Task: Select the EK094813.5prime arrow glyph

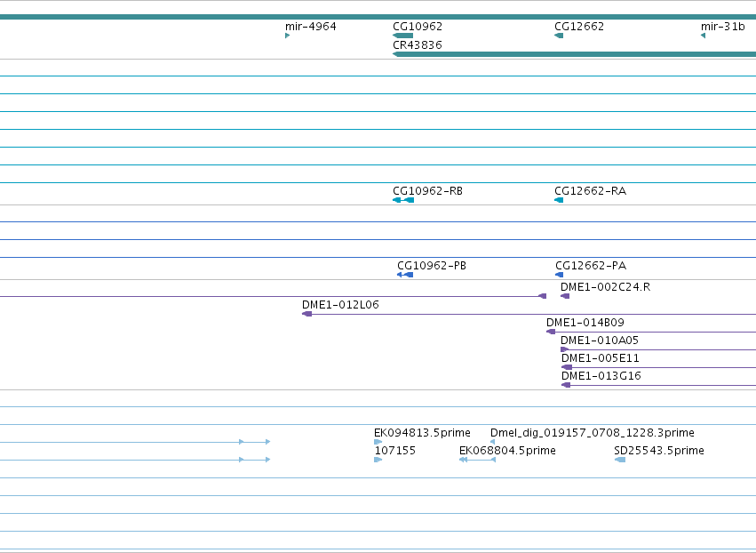Action: [378, 442]
